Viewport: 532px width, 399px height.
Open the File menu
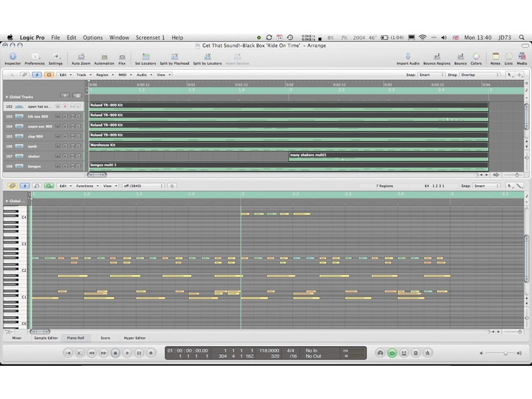pyautogui.click(x=55, y=38)
